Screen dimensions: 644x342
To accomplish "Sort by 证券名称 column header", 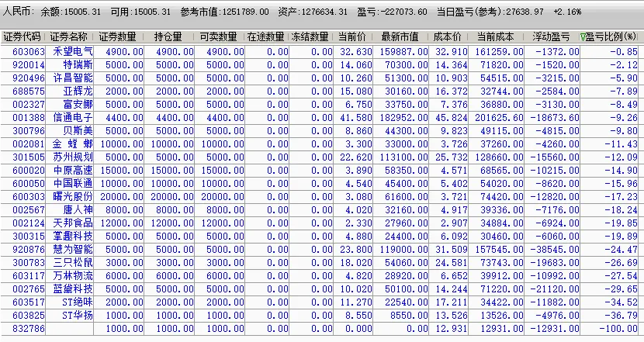I will click(69, 37).
